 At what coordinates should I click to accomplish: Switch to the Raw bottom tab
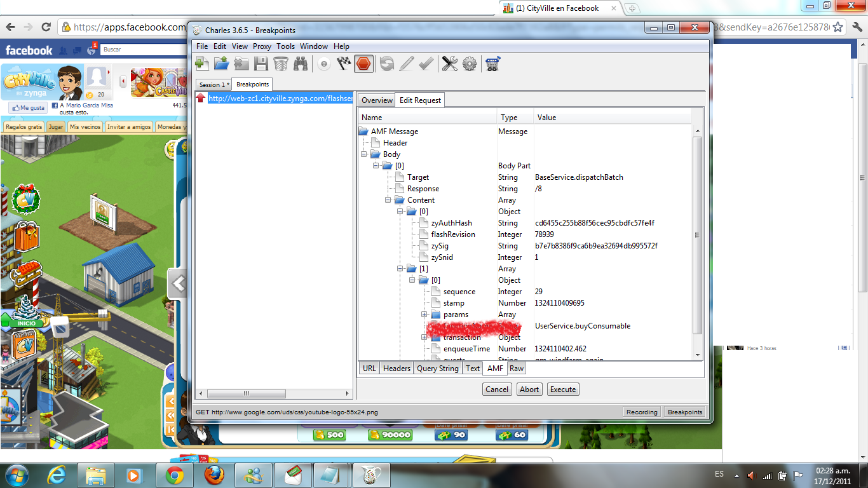click(517, 369)
